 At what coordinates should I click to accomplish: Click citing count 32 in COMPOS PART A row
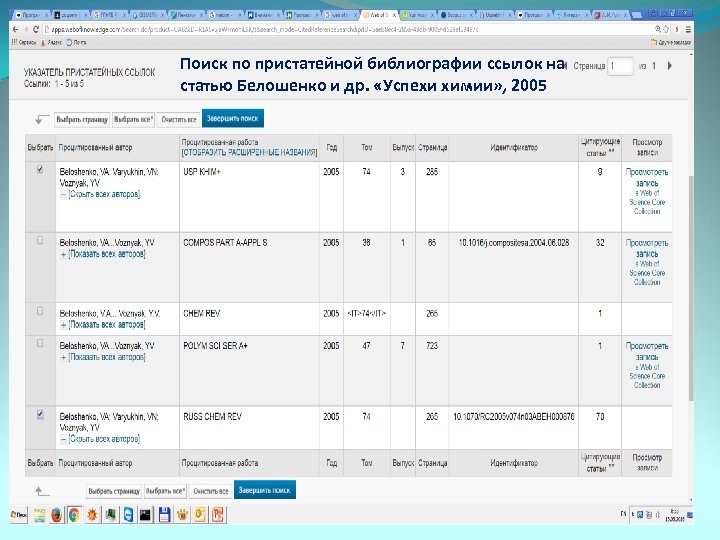pyautogui.click(x=600, y=242)
